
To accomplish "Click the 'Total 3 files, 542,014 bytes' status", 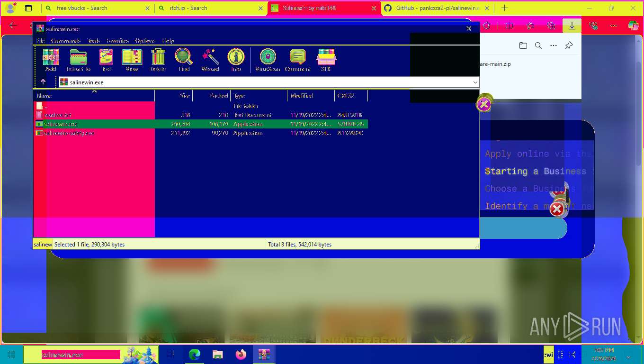I will [300, 245].
